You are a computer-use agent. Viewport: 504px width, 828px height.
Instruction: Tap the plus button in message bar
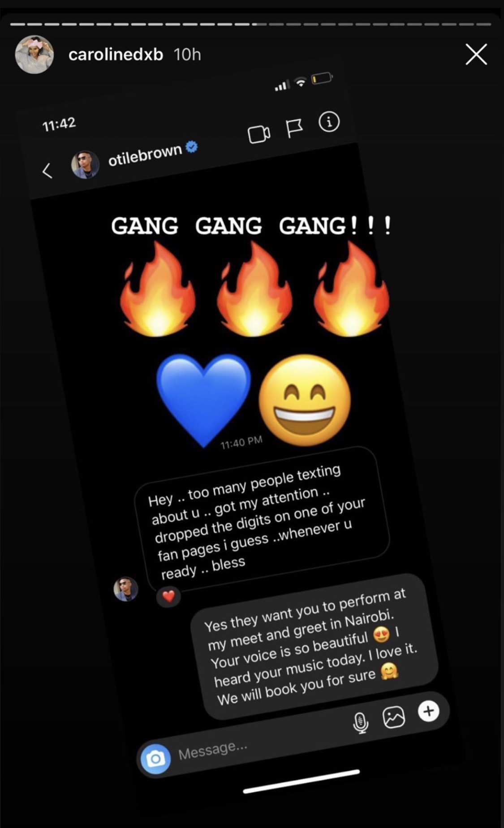pos(428,711)
